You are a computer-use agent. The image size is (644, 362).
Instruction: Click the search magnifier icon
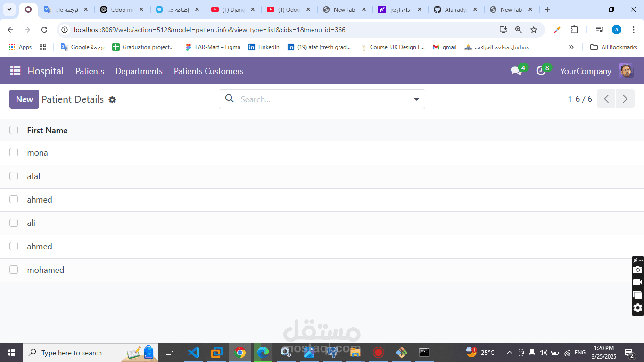pyautogui.click(x=230, y=99)
